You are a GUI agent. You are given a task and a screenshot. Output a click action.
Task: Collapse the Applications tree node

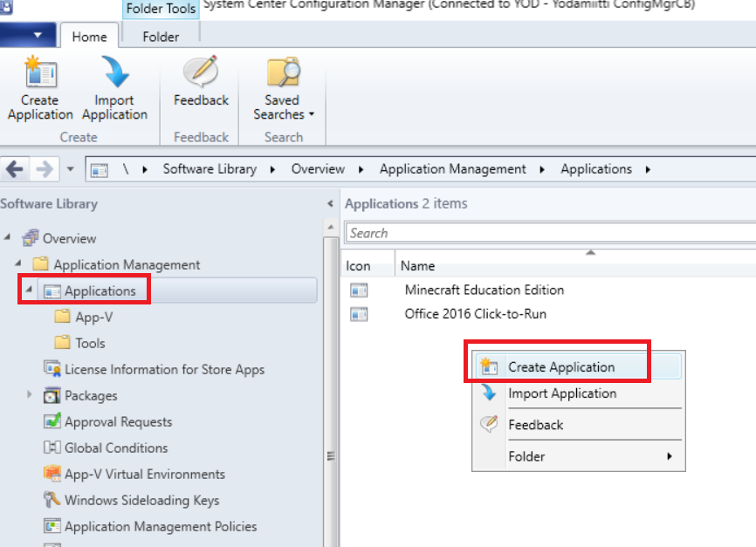(x=29, y=289)
